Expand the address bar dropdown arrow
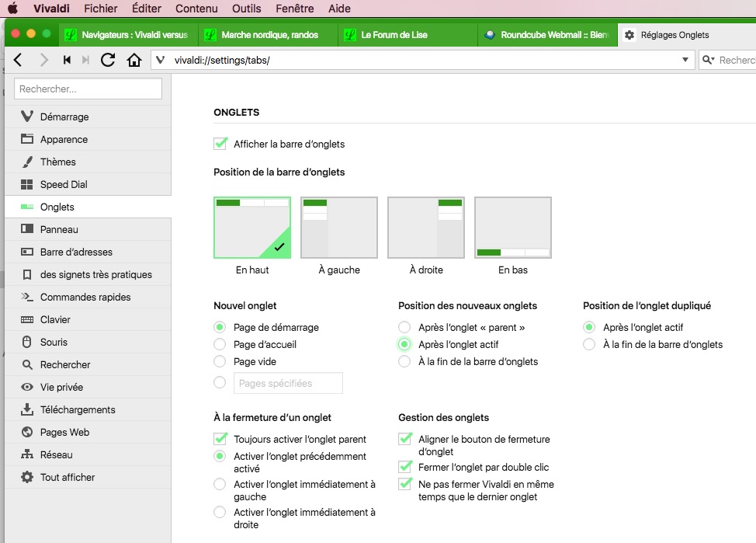756x543 pixels. [x=685, y=60]
